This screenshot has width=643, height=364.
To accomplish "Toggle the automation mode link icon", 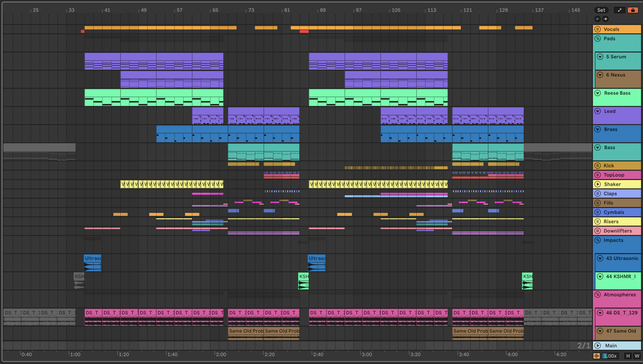I will pos(619,10).
